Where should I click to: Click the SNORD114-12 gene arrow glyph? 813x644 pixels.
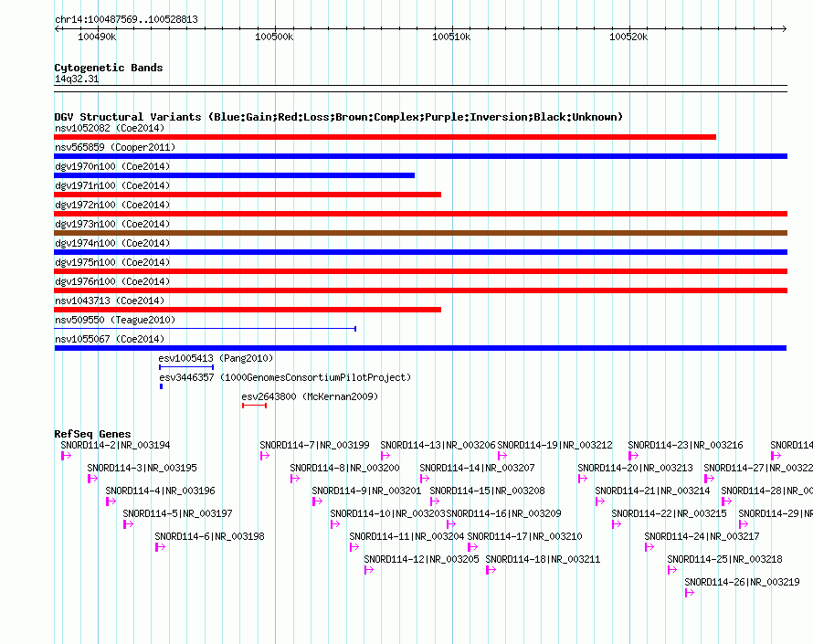[369, 570]
